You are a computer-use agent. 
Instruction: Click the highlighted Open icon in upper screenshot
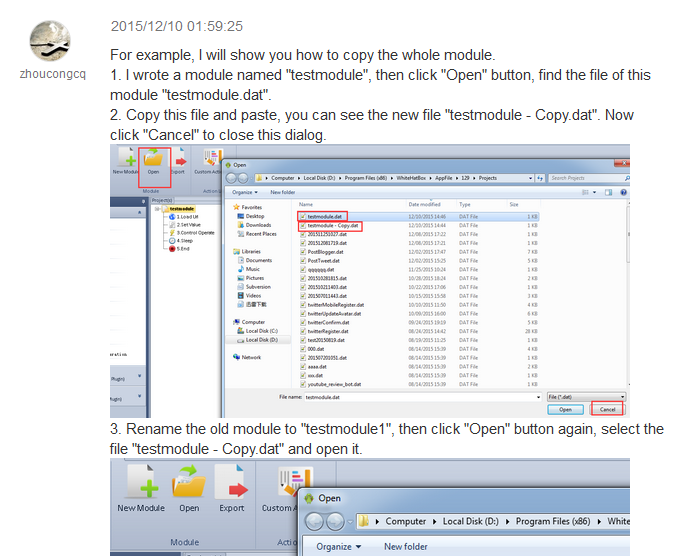coord(155,161)
